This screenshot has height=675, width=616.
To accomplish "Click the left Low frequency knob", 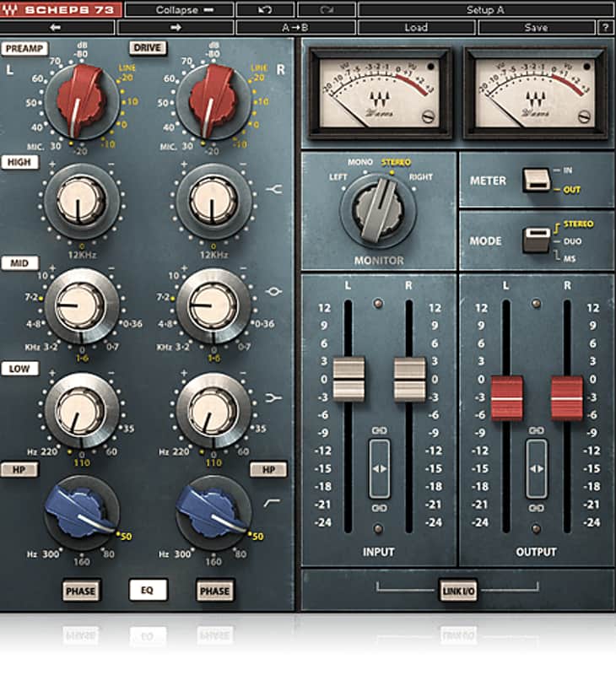I will tap(81, 411).
